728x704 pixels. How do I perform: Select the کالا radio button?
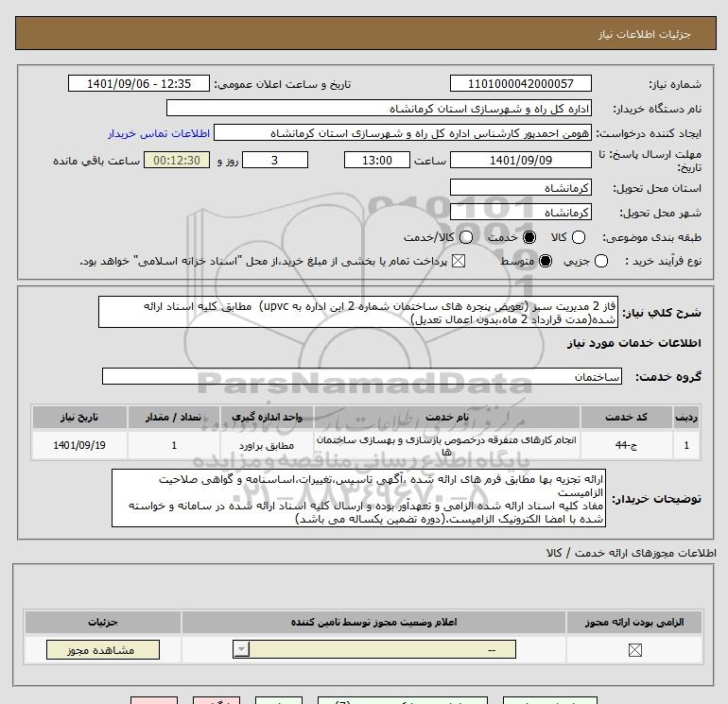(x=578, y=237)
